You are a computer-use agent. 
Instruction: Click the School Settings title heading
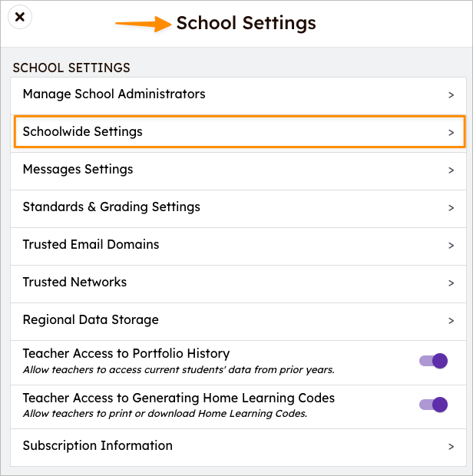246,23
